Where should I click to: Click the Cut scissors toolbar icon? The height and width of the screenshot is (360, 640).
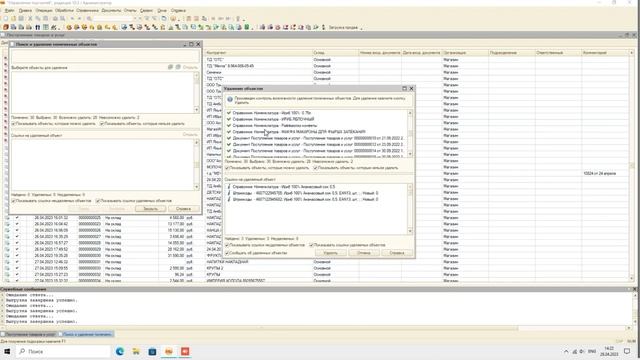click(30, 18)
